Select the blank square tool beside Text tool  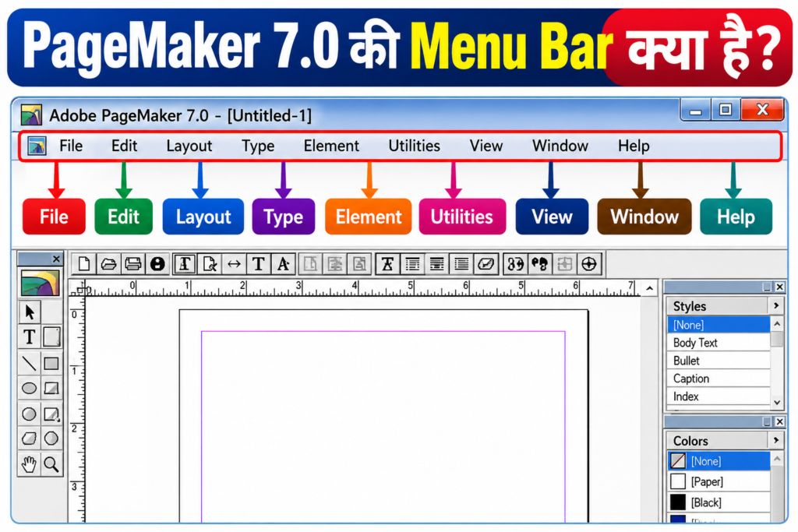(51, 336)
